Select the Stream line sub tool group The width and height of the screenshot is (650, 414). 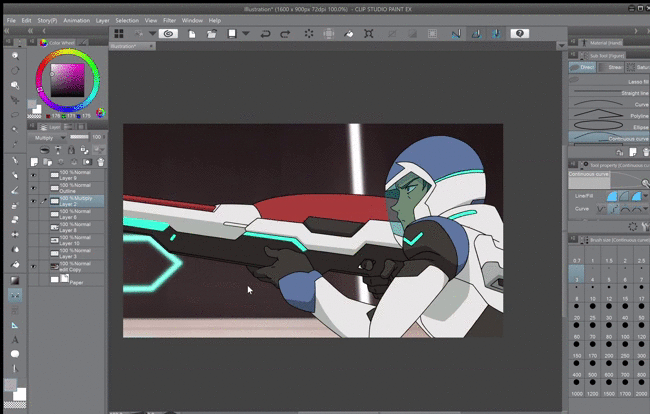611,67
